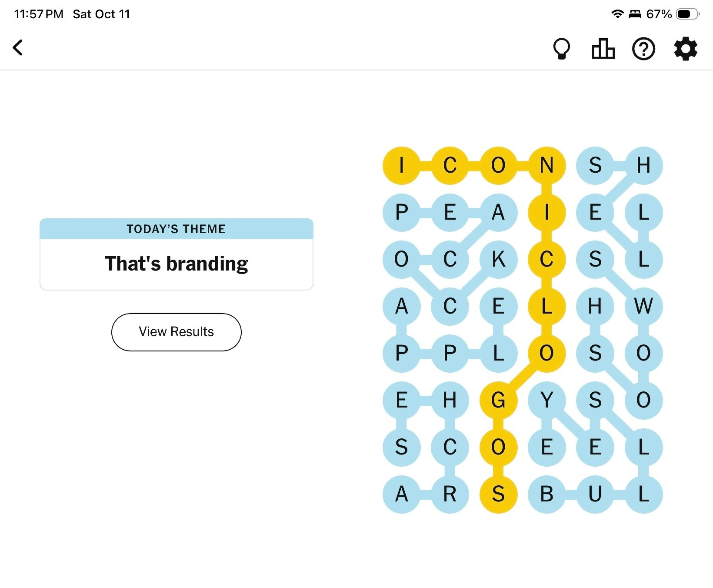Tap the letter B tile
713x588 pixels.
point(546,494)
